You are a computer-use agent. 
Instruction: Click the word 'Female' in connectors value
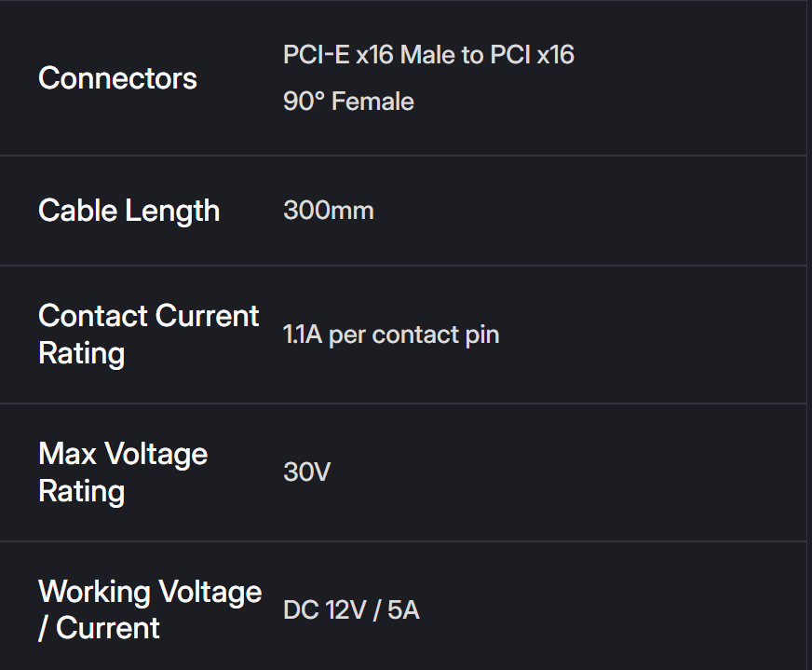[x=372, y=102]
